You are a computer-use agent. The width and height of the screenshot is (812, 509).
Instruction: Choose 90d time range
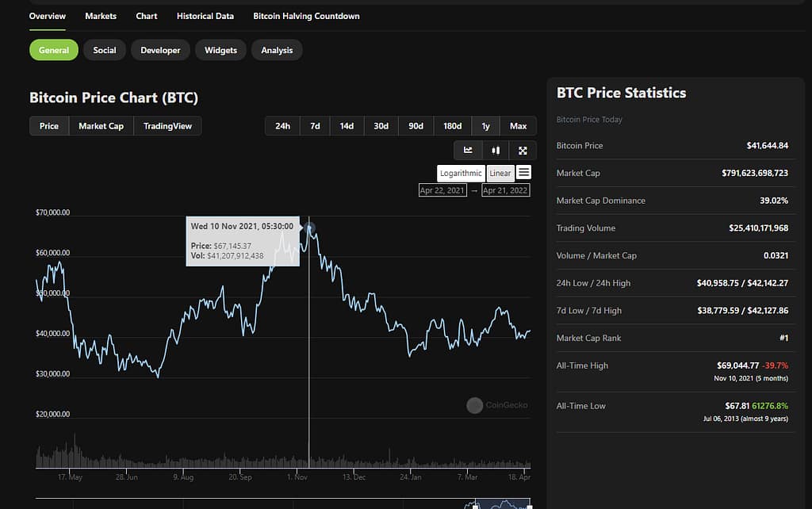(x=416, y=126)
